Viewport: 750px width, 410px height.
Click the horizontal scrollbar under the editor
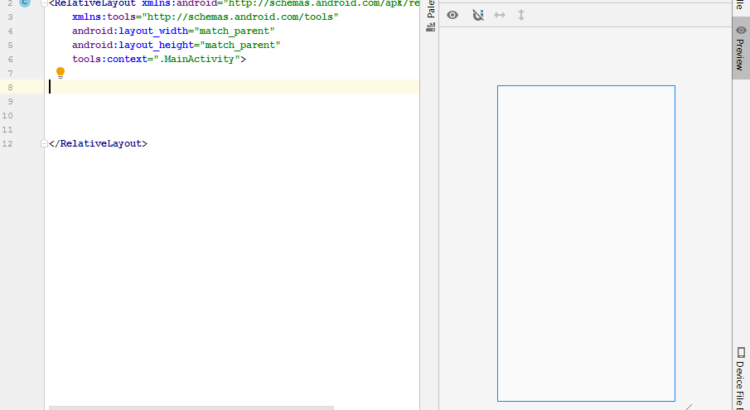[x=190, y=407]
